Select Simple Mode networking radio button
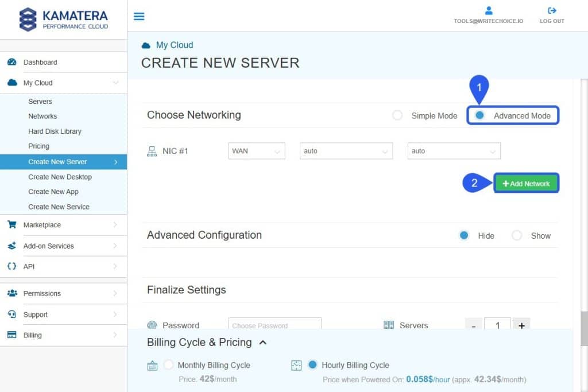Image resolution: width=588 pixels, height=392 pixels. tap(397, 115)
